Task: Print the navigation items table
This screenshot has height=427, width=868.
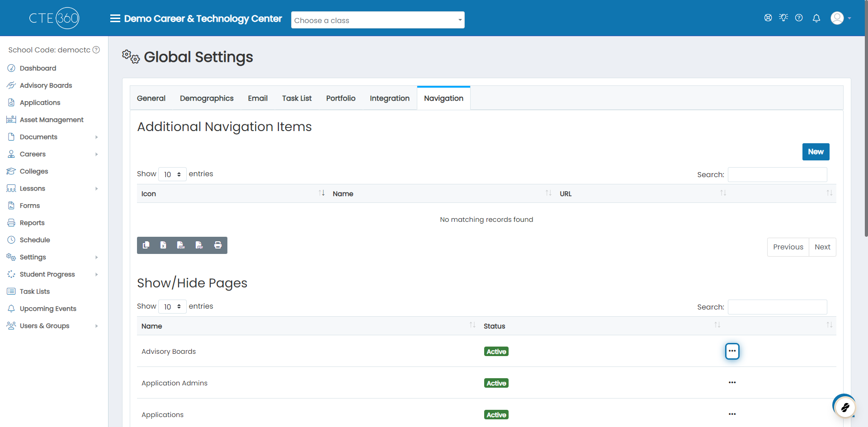Action: click(x=218, y=245)
